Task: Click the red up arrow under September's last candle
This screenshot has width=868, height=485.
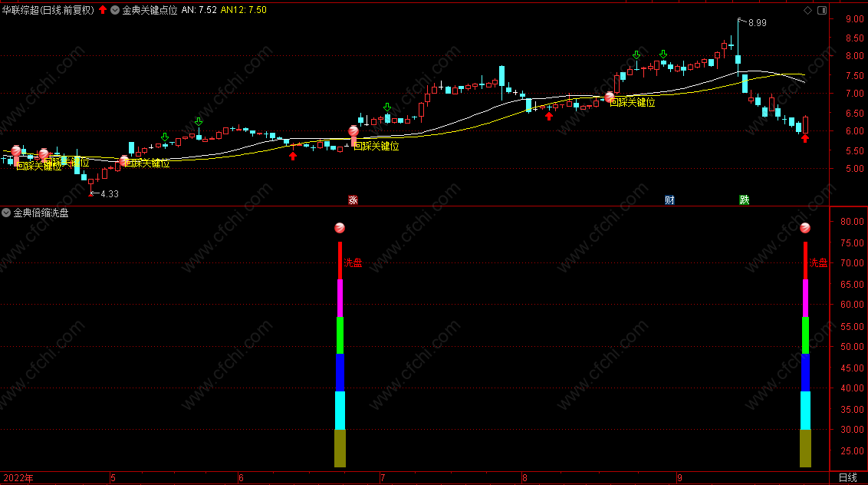Action: pyautogui.click(x=805, y=139)
